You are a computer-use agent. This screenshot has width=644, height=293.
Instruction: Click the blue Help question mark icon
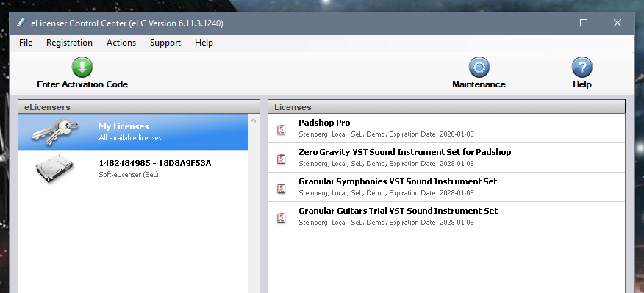pos(582,68)
